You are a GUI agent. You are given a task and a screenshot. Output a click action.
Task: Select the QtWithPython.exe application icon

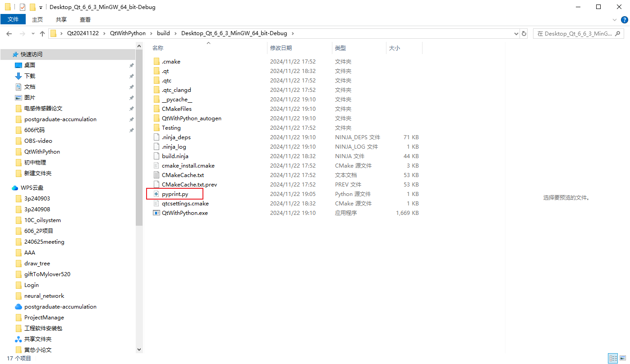point(156,213)
